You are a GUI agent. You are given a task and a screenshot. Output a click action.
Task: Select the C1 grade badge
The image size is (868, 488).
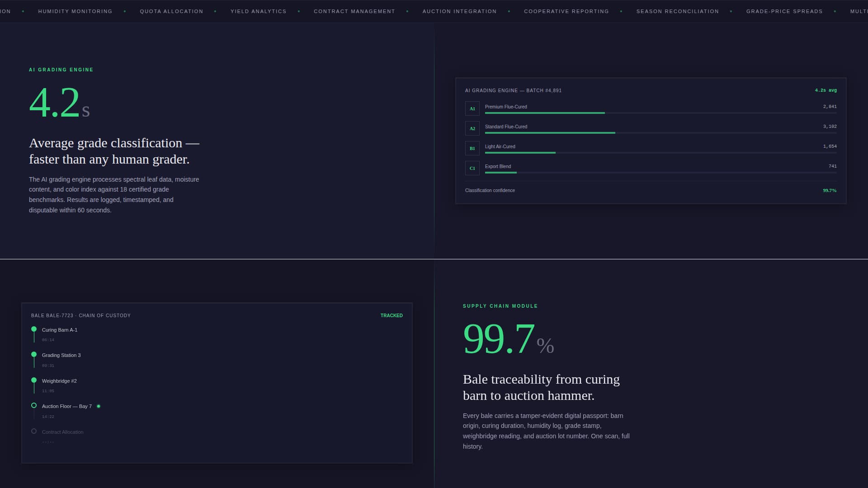[x=472, y=168]
